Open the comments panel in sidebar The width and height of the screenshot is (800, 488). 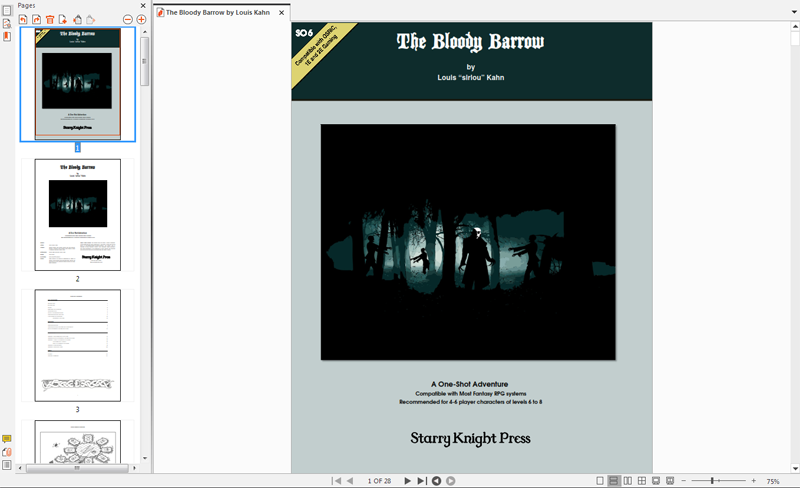(7, 439)
